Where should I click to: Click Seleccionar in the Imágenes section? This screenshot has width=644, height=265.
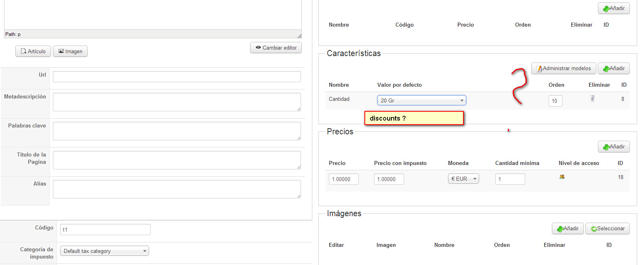[607, 229]
